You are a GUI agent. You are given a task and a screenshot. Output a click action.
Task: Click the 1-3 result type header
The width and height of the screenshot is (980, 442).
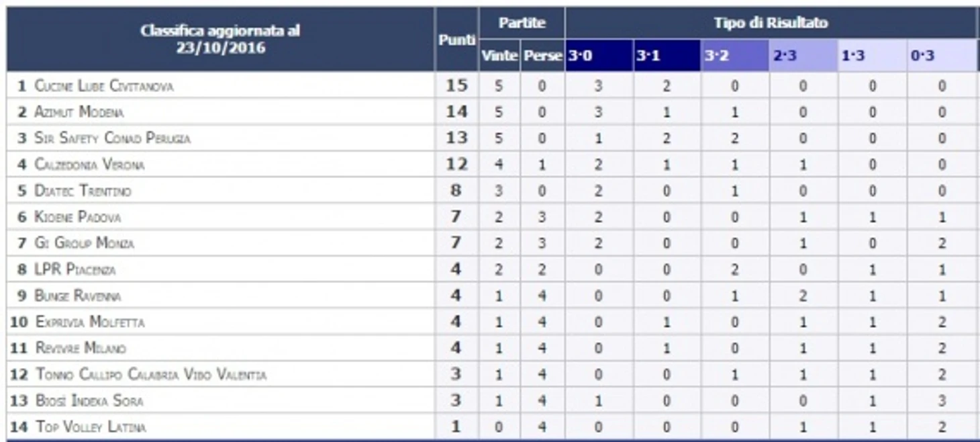(x=872, y=56)
